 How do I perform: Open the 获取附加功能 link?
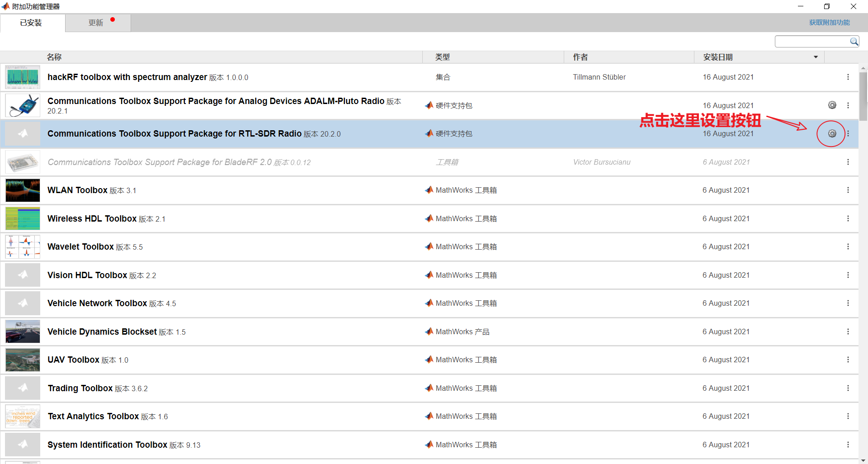pos(829,22)
